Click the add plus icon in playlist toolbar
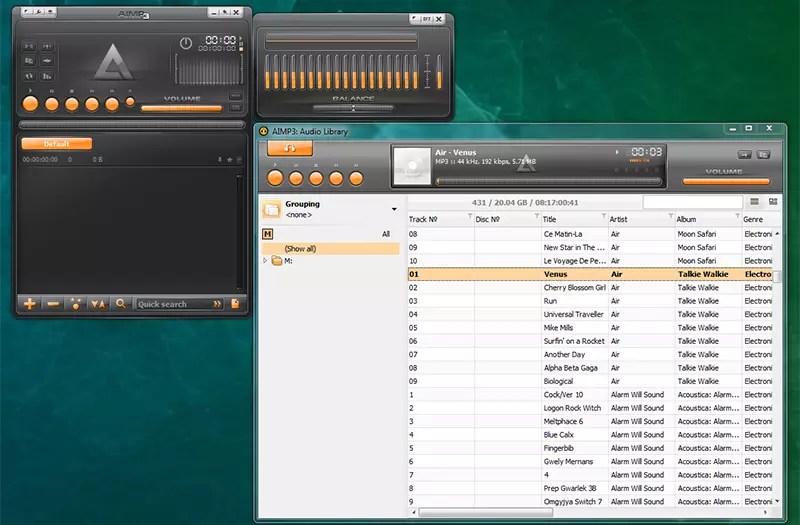This screenshot has height=525, width=800. (30, 304)
